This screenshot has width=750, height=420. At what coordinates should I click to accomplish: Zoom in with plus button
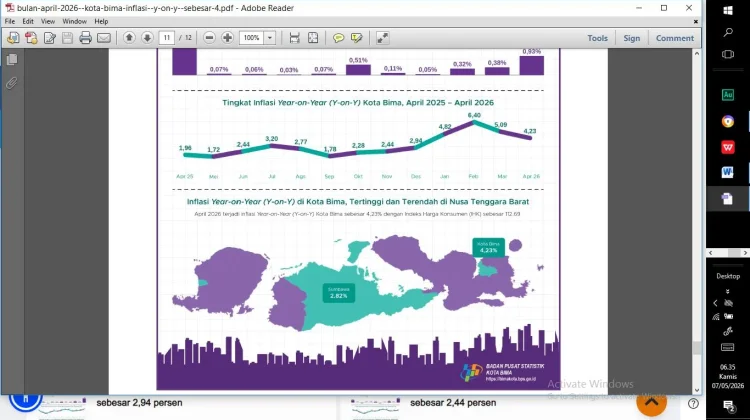tap(227, 38)
